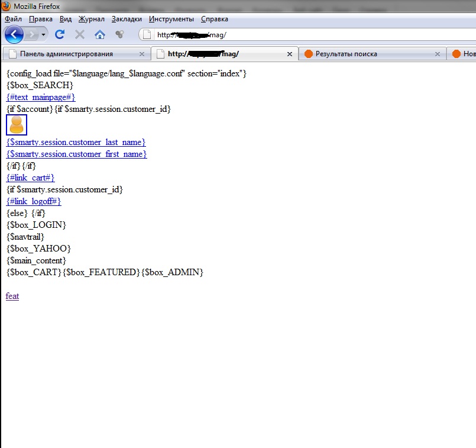Click the {#text_mainpage#} link
The image size is (476, 448).
[41, 97]
